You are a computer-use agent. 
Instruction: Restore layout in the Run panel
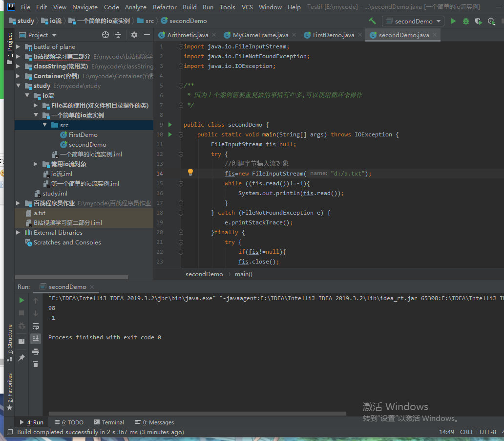pyautogui.click(x=21, y=342)
